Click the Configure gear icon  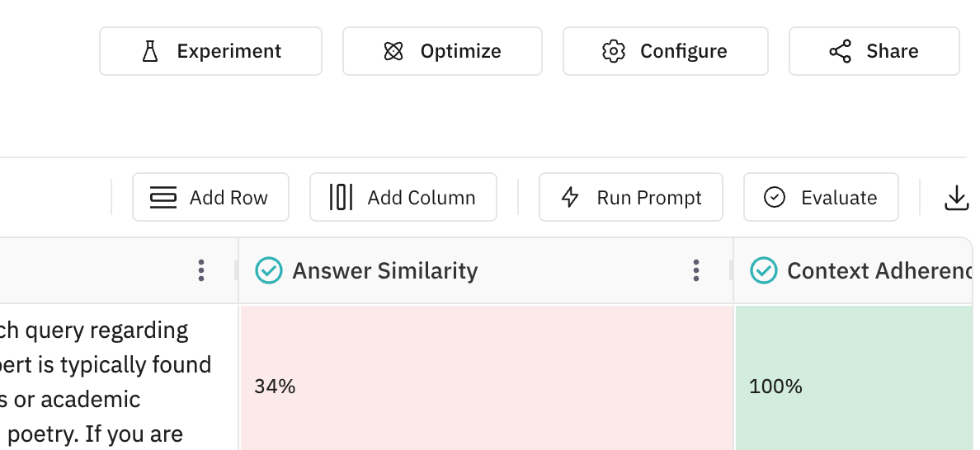[x=613, y=51]
